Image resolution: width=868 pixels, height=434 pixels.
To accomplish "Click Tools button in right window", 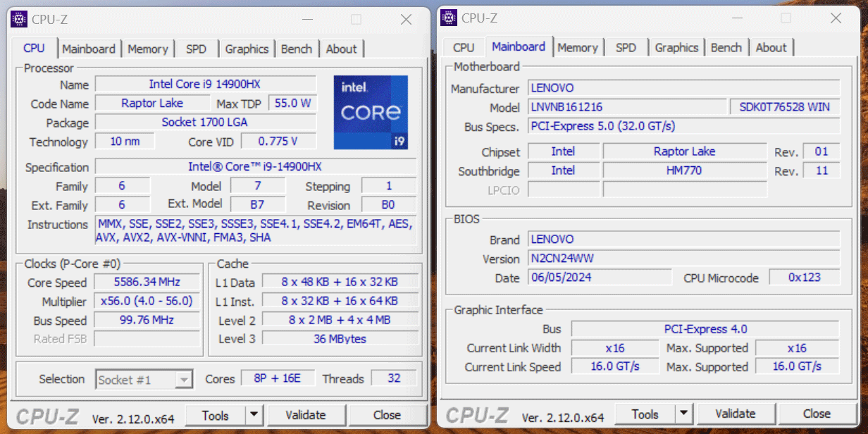I will tap(645, 414).
